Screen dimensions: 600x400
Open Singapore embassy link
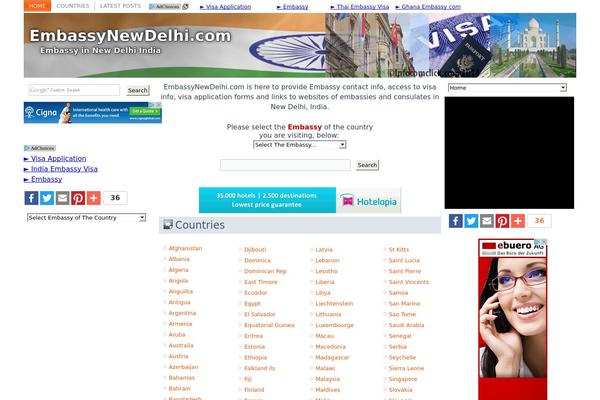pos(403,379)
